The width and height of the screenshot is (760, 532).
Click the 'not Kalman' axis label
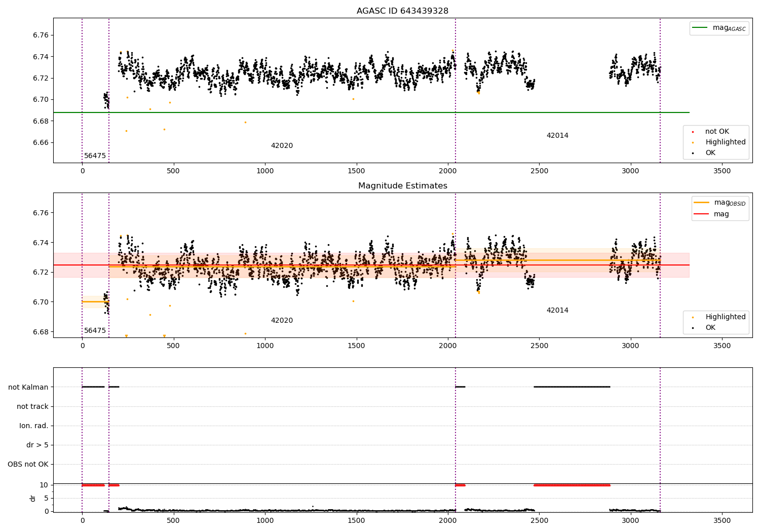pos(28,387)
